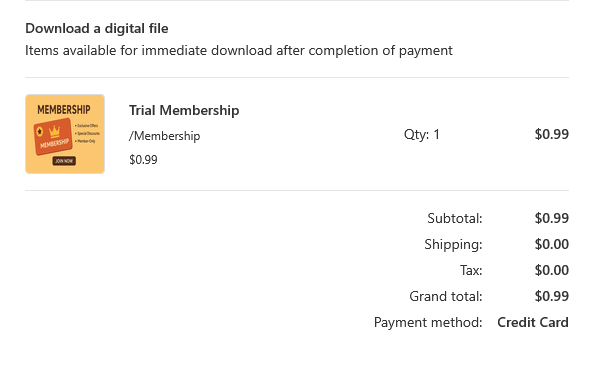Open the Trial Membership product title

click(184, 111)
